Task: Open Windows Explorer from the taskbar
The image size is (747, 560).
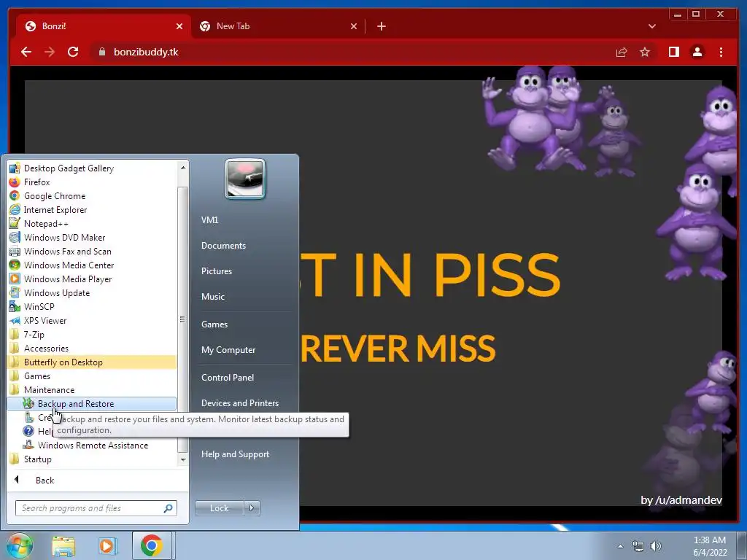Action: point(63,545)
